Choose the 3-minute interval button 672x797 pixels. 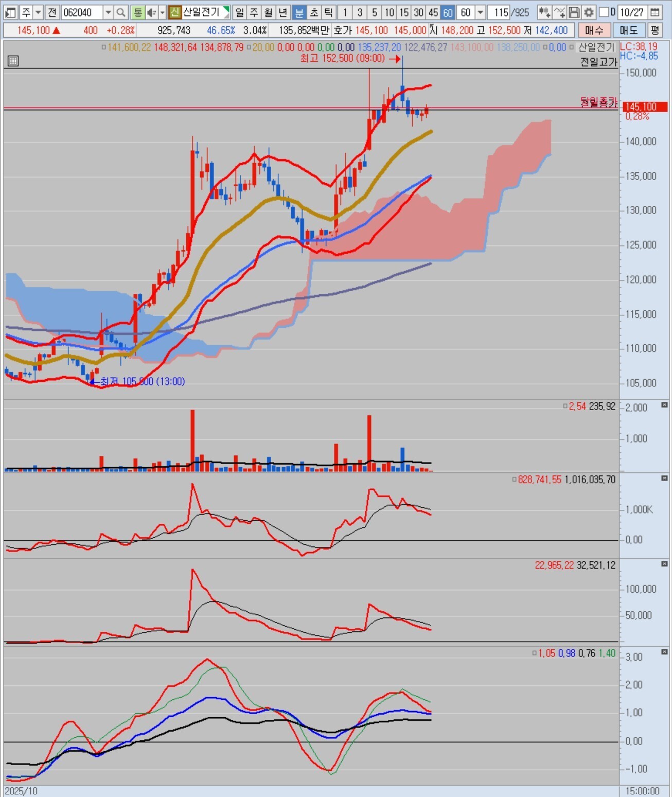360,12
